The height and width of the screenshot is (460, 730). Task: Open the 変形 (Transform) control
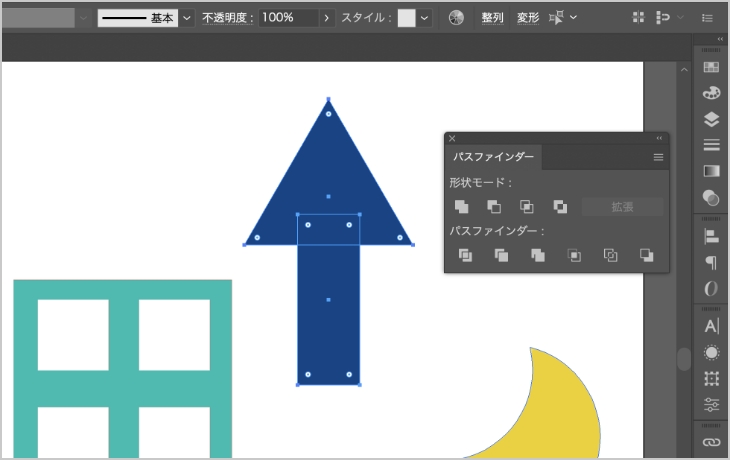(x=528, y=18)
